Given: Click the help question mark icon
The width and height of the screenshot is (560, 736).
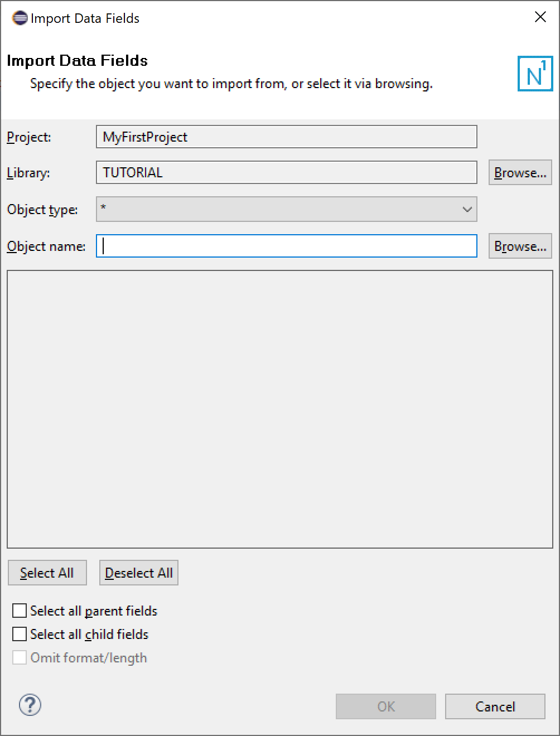Looking at the screenshot, I should tap(30, 705).
